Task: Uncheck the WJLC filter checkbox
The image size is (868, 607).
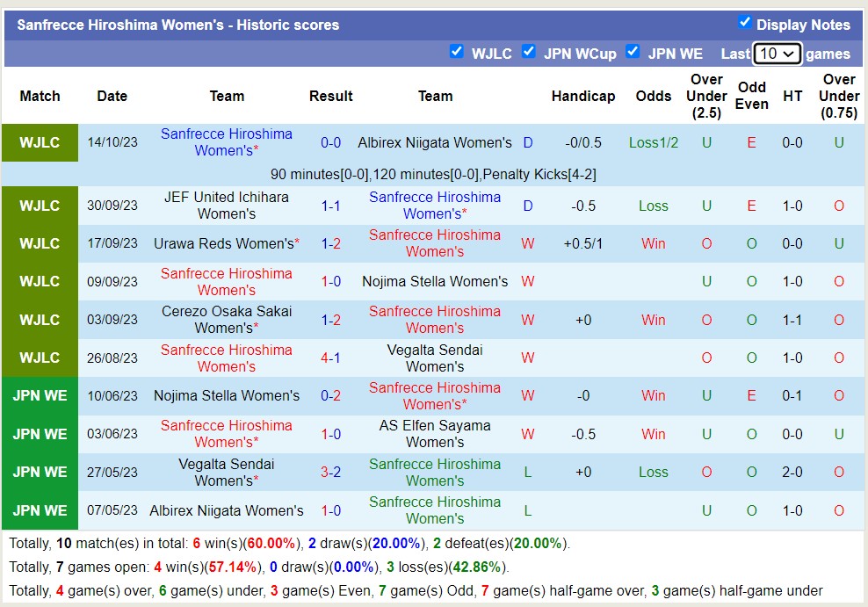Action: tap(456, 52)
